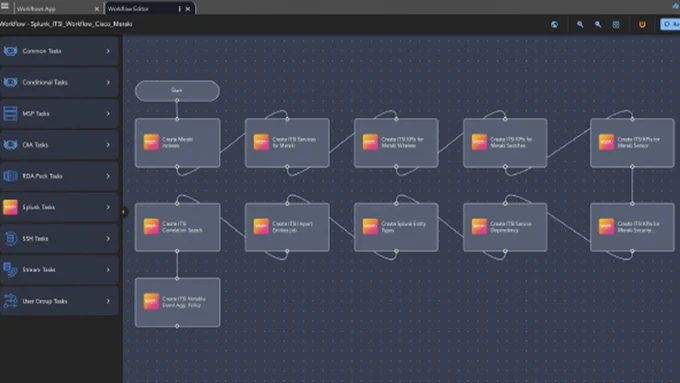Expand the Splunk Tasks chevron

point(108,207)
